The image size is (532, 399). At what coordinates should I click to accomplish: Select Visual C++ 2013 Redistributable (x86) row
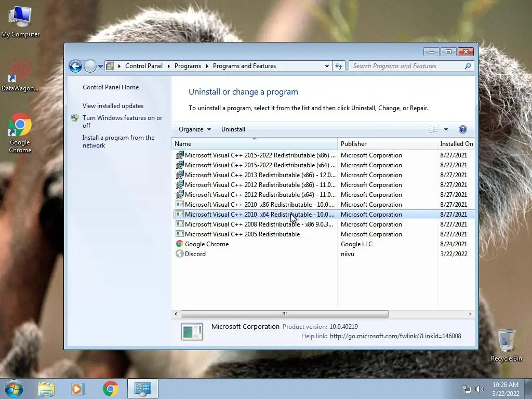tap(324, 175)
